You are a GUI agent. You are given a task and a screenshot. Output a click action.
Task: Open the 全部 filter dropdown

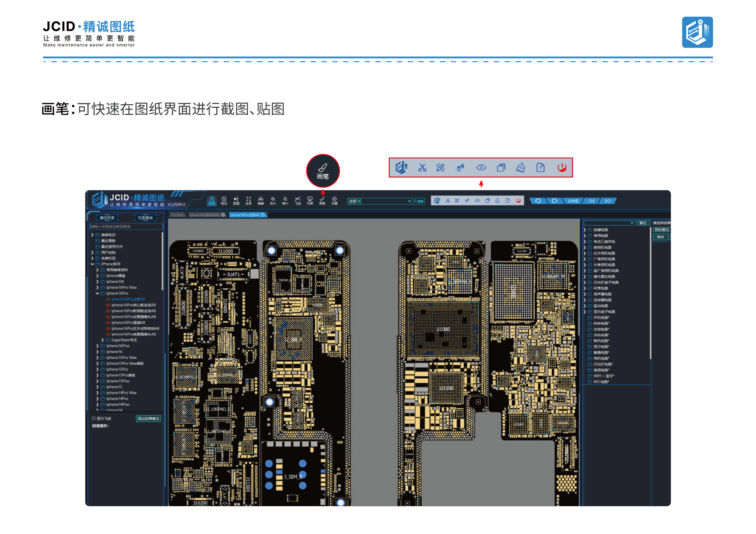pyautogui.click(x=355, y=201)
